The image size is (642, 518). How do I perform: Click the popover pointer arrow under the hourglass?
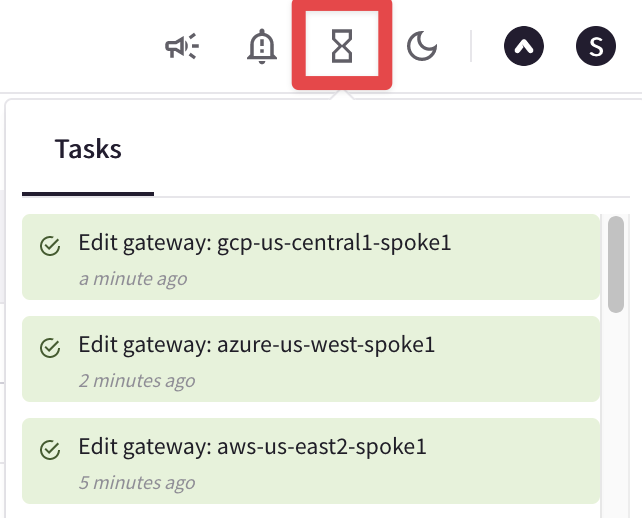(342, 95)
